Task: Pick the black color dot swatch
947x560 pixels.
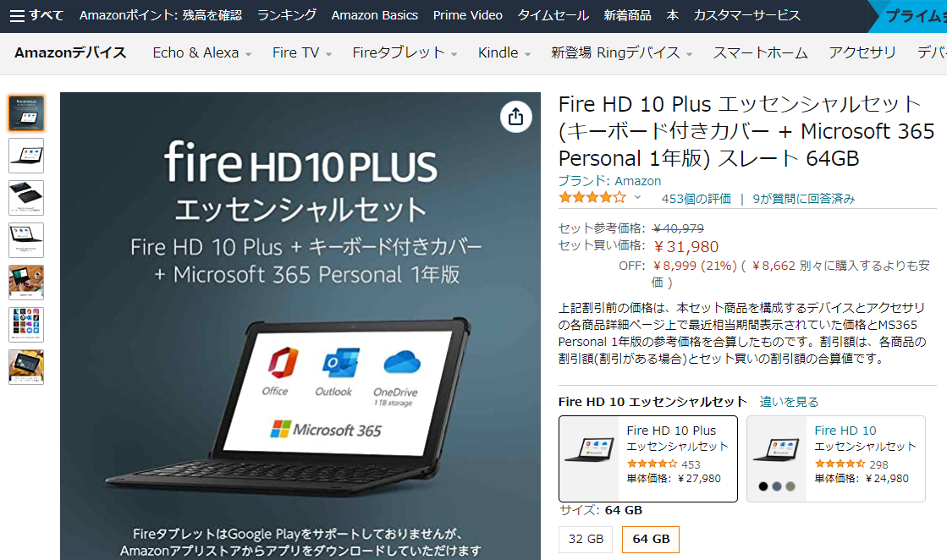Action: [763, 486]
